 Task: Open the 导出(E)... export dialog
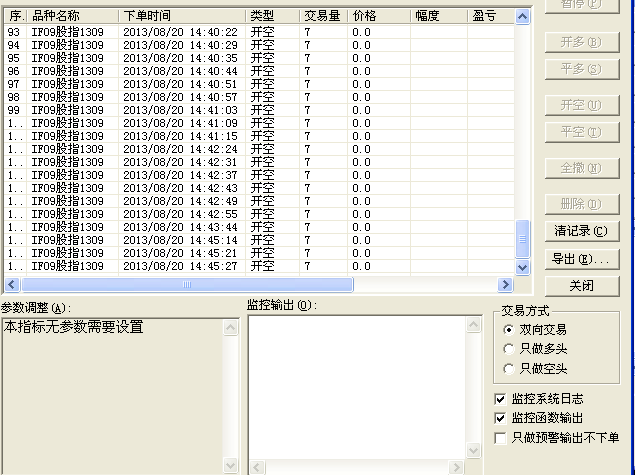582,259
